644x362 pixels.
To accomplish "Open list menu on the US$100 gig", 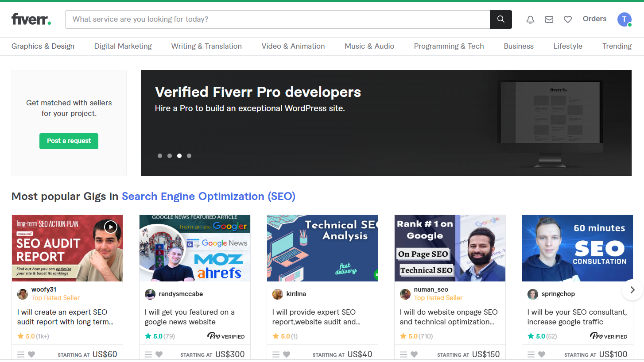I will [x=531, y=354].
